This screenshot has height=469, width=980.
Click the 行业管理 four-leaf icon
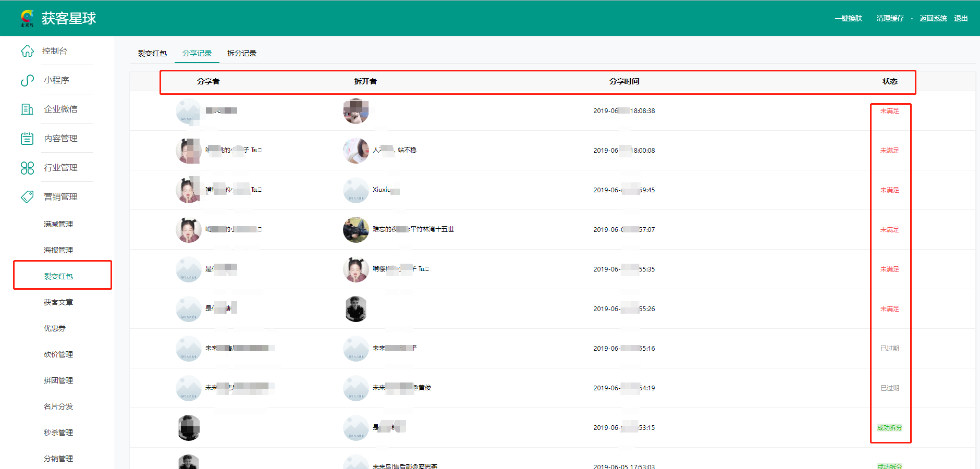(x=27, y=168)
